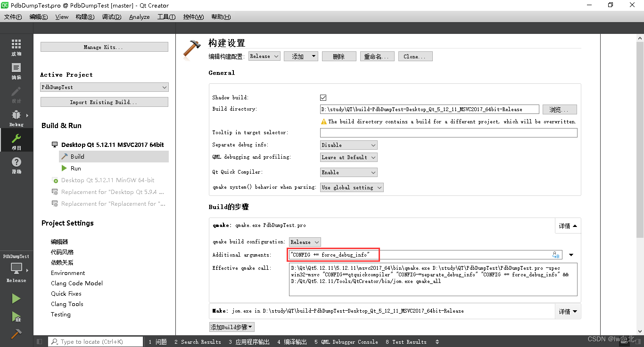
Task: Click output panes up/down arrows icon
Action: pos(437,342)
